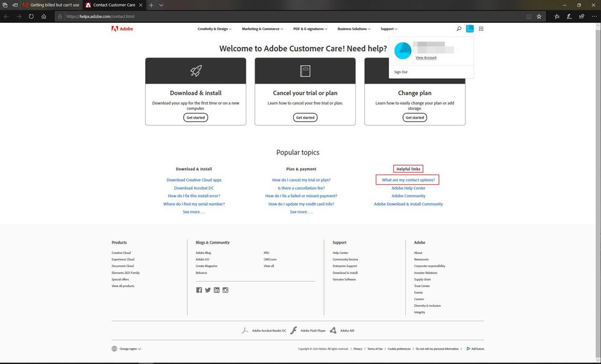Open the Adobe Help Center link

point(408,188)
